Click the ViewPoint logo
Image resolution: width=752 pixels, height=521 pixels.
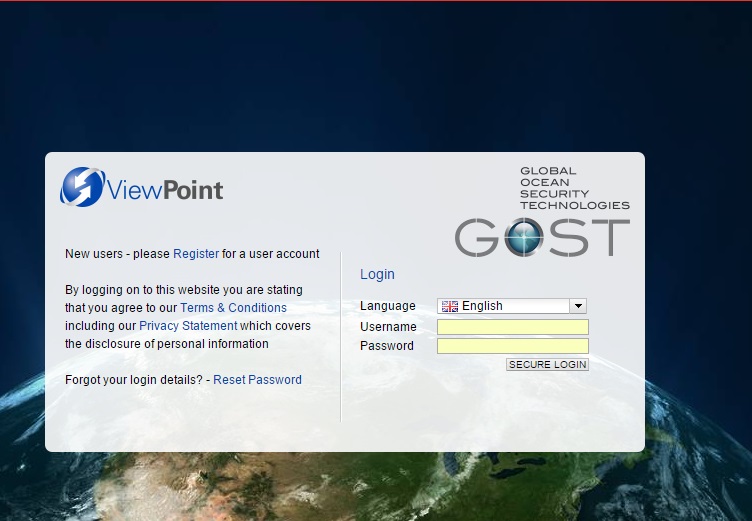click(x=141, y=187)
